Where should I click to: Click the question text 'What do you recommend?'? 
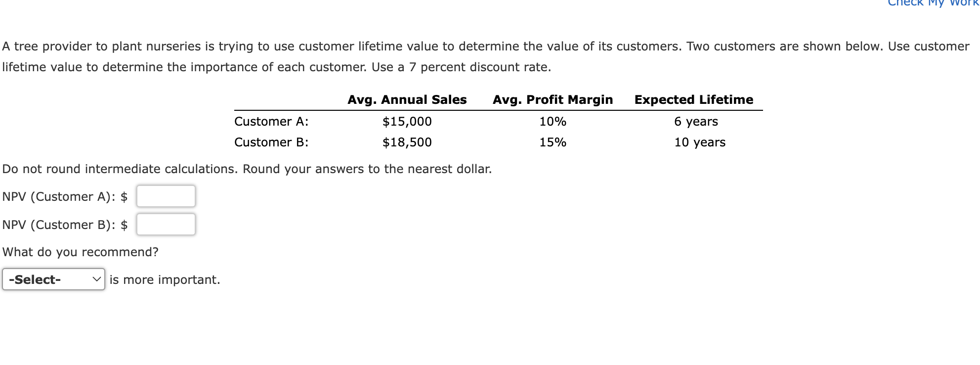[80, 252]
